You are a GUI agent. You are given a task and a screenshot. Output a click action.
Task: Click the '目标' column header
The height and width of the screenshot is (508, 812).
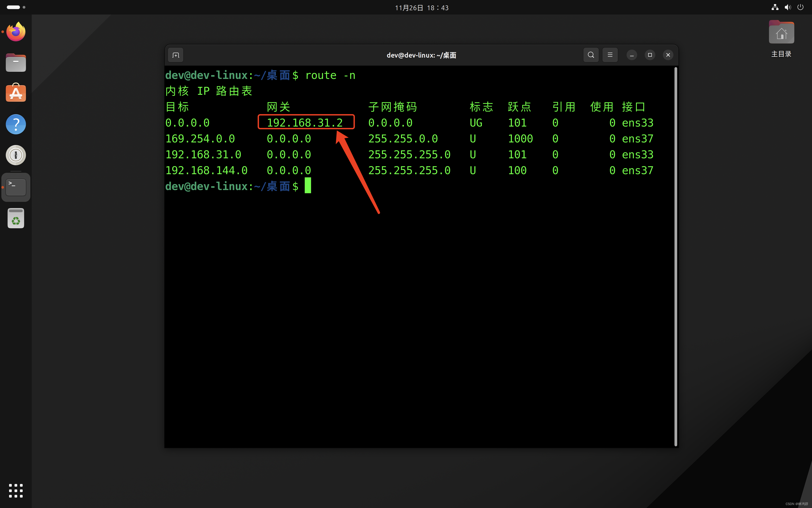tap(177, 107)
